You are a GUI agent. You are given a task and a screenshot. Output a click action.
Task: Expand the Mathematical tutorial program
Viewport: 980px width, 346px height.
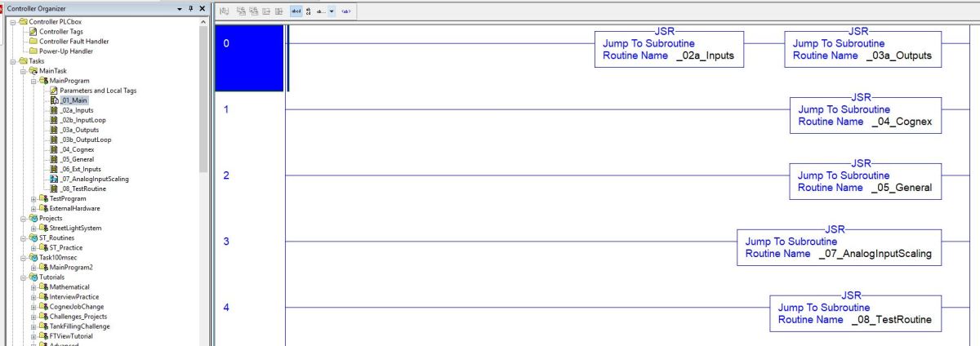click(33, 286)
